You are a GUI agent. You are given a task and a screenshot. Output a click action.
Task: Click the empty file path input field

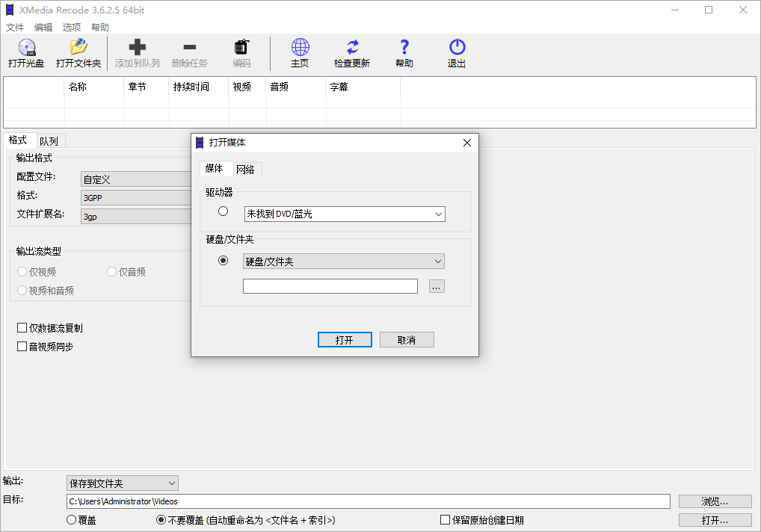[x=330, y=285]
